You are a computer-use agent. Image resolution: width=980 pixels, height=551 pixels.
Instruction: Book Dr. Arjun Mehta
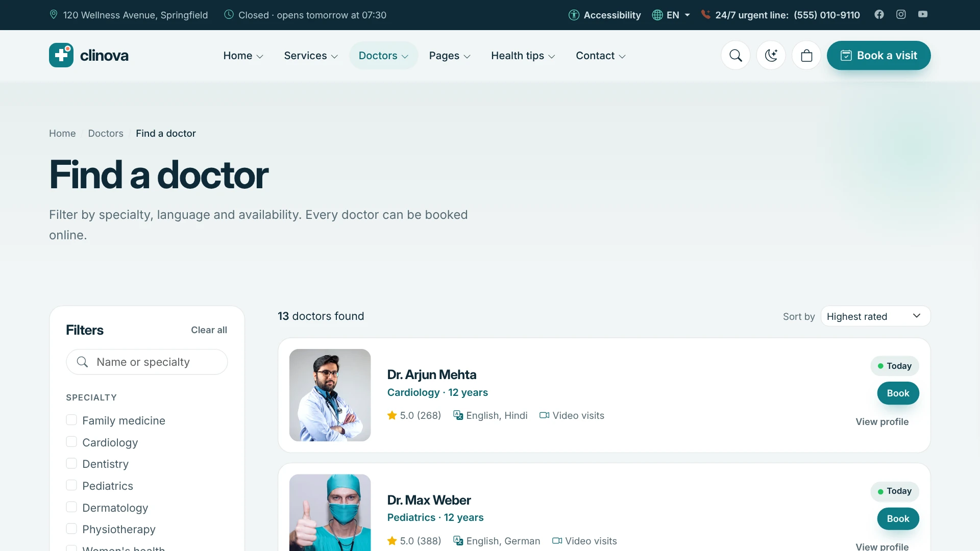point(898,393)
